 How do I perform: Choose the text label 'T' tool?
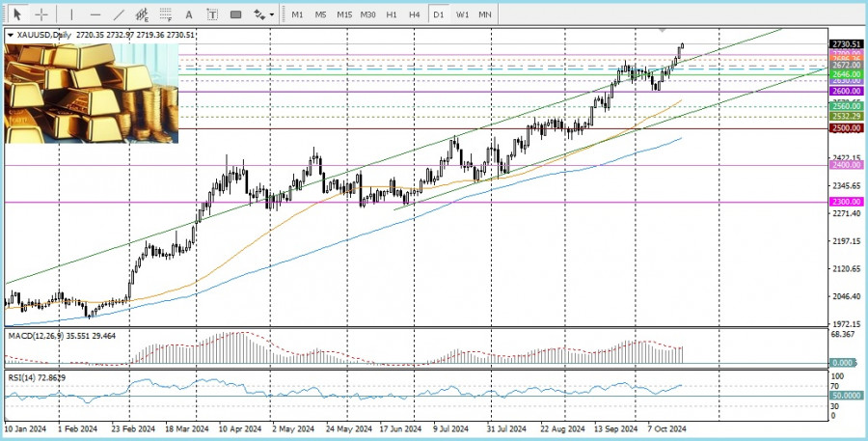(212, 15)
